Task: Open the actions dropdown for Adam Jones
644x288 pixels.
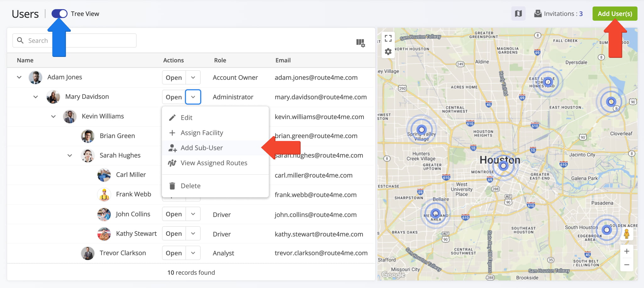Action: point(193,77)
